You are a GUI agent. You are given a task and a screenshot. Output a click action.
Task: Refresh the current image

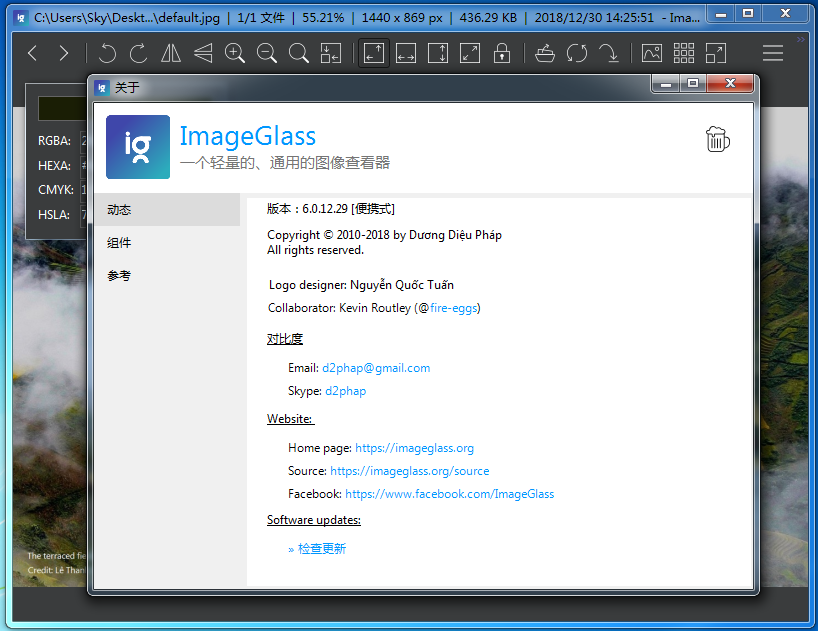point(577,52)
